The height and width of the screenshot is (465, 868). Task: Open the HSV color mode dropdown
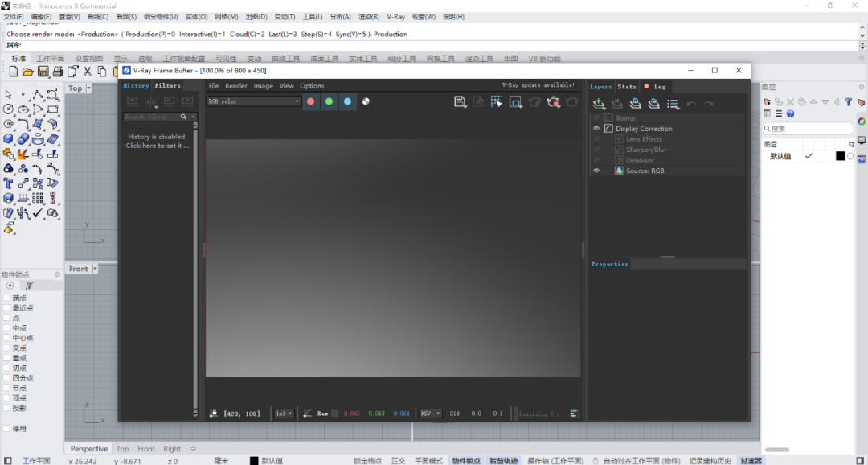click(x=430, y=414)
